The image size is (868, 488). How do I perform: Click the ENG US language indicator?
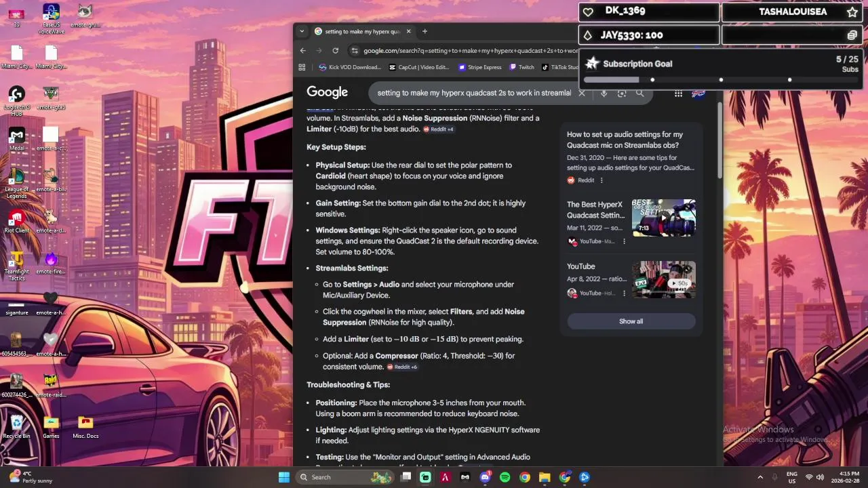coord(791,477)
